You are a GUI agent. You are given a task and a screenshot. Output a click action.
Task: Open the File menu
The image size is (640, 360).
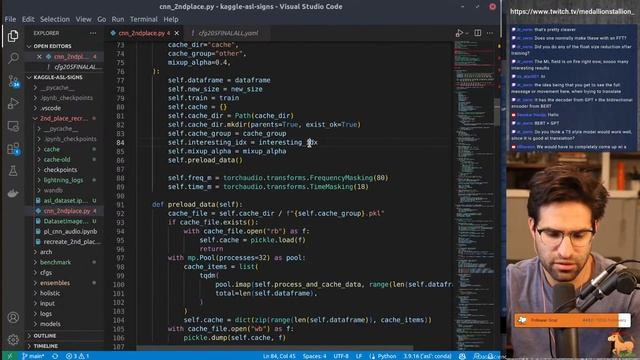(x=10, y=19)
